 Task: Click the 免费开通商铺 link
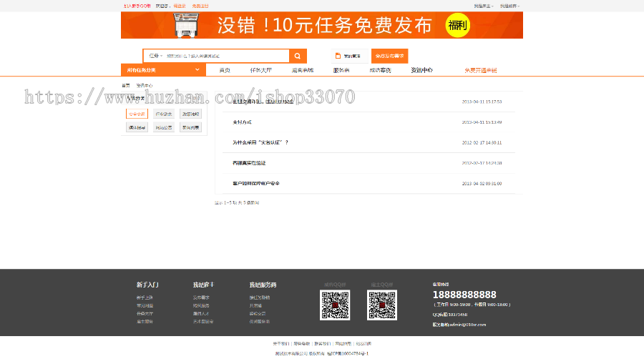point(481,70)
